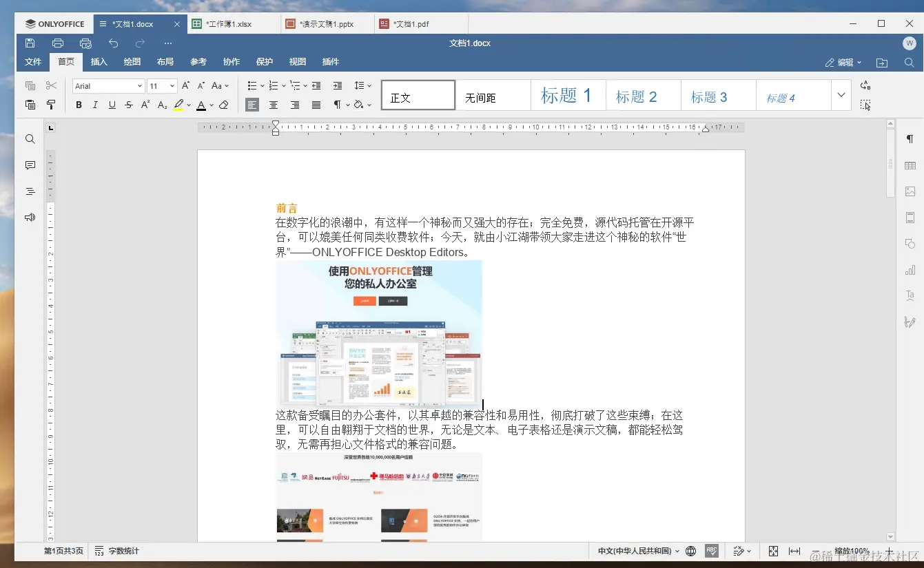This screenshot has width=924, height=568.
Task: Apply the 标题 2 heading style
Action: (644, 95)
